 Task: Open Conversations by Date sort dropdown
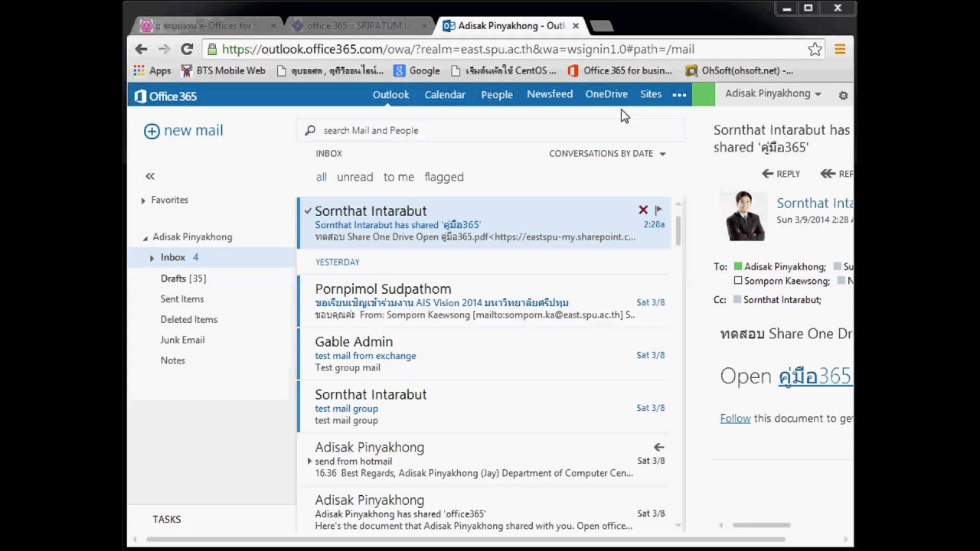pos(607,154)
